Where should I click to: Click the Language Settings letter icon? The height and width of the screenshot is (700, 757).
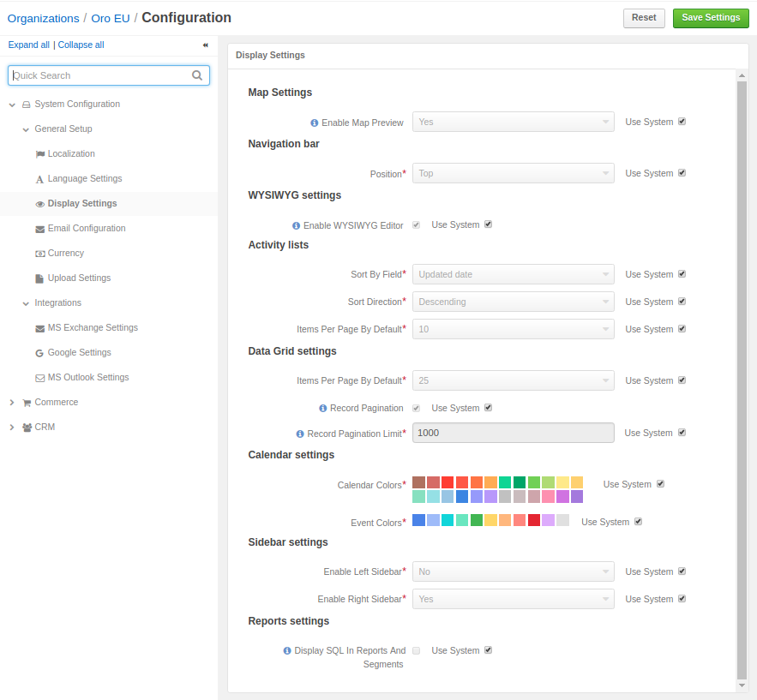pyautogui.click(x=39, y=179)
